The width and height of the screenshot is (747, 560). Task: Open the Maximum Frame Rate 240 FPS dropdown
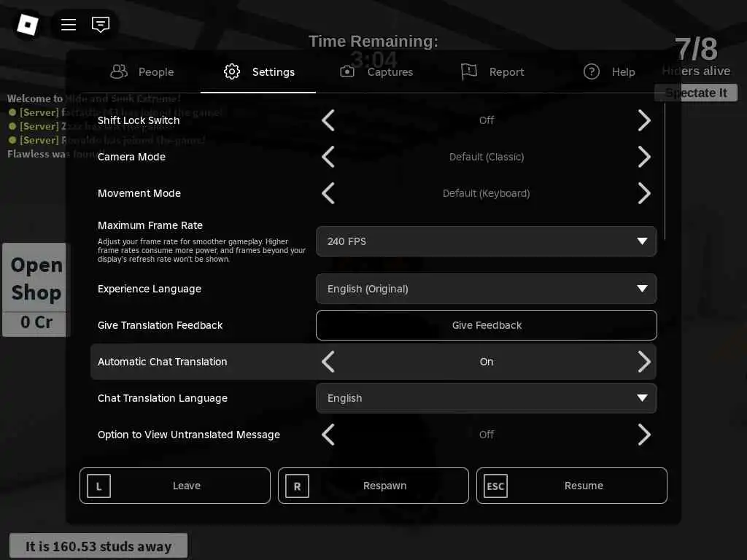click(x=487, y=241)
